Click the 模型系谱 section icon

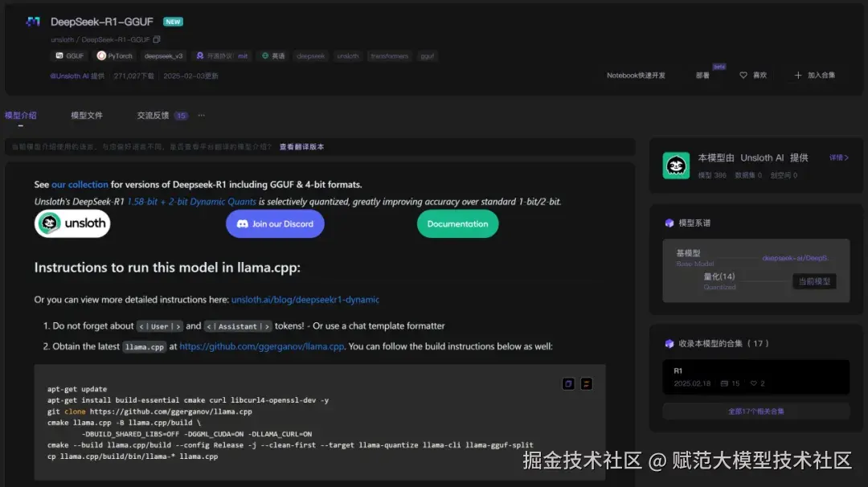[x=669, y=223]
